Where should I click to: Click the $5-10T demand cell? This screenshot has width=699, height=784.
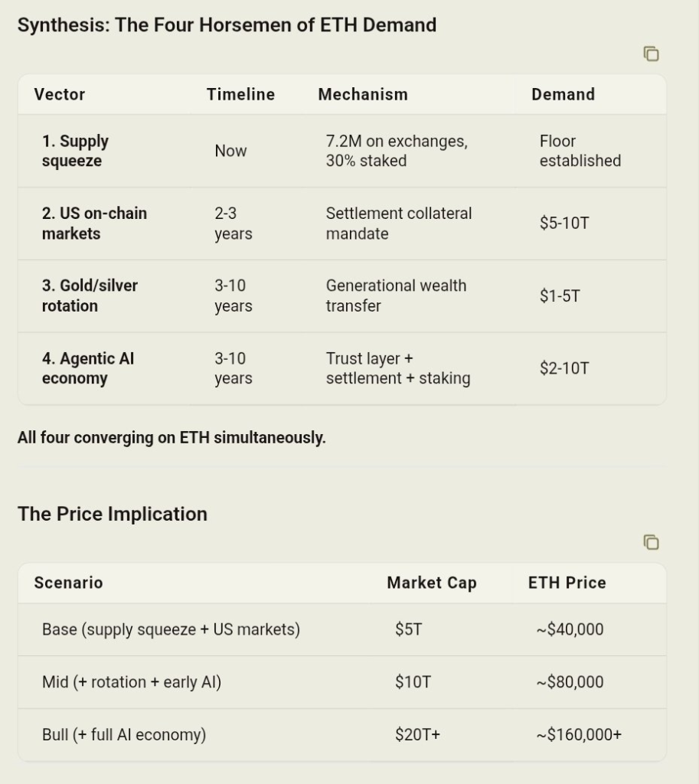[564, 224]
